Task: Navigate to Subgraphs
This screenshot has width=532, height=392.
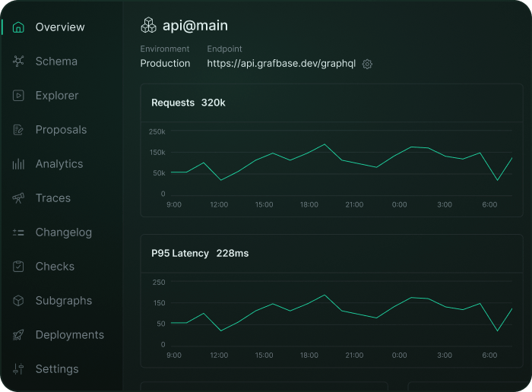Action: (64, 301)
